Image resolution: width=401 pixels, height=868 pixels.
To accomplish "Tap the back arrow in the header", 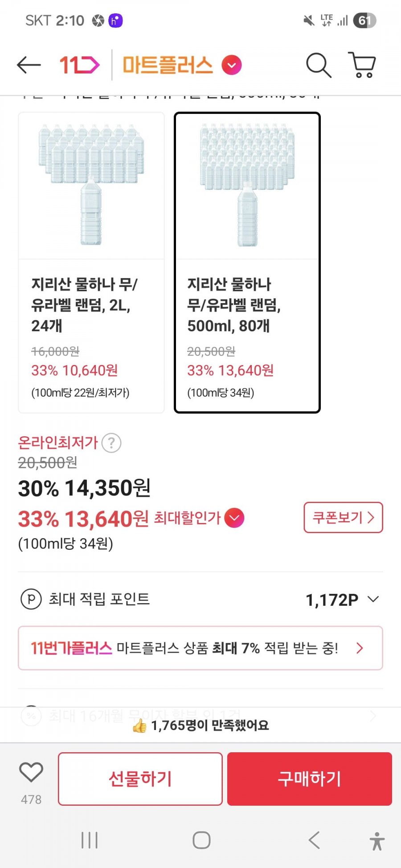I will (29, 65).
